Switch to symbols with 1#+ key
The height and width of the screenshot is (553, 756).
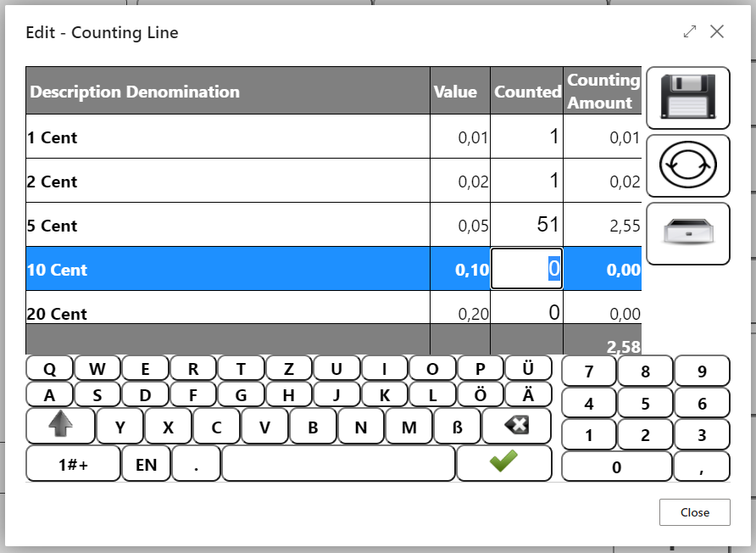(73, 464)
